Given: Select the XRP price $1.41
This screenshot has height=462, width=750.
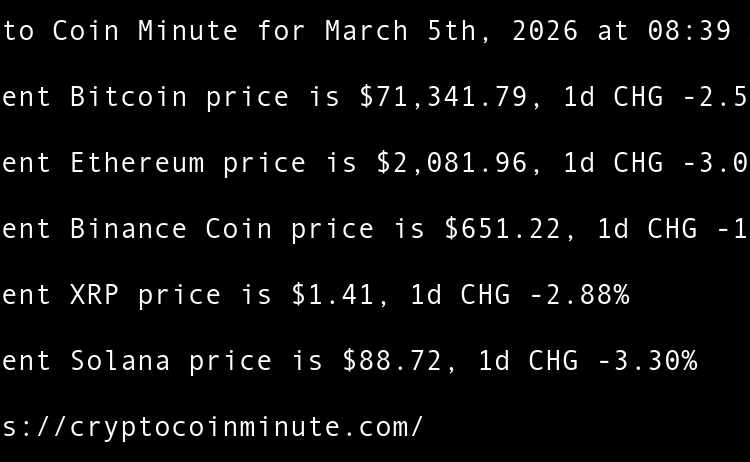Looking at the screenshot, I should 332,295.
